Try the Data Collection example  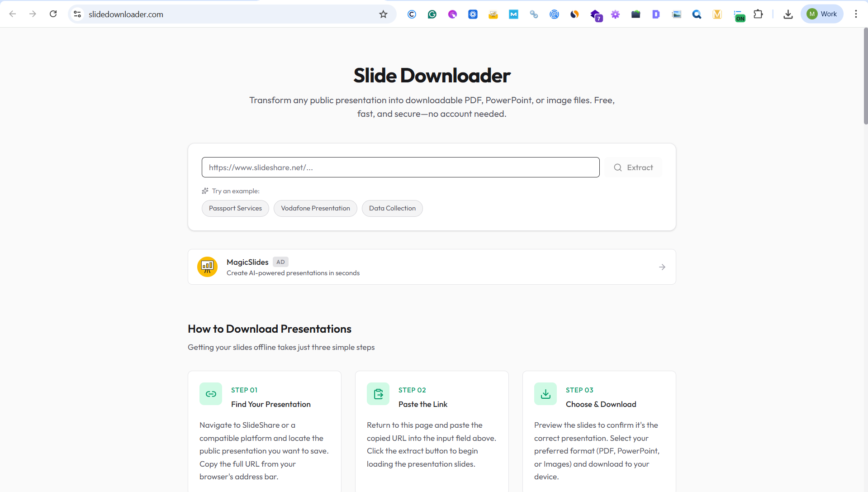pos(392,208)
